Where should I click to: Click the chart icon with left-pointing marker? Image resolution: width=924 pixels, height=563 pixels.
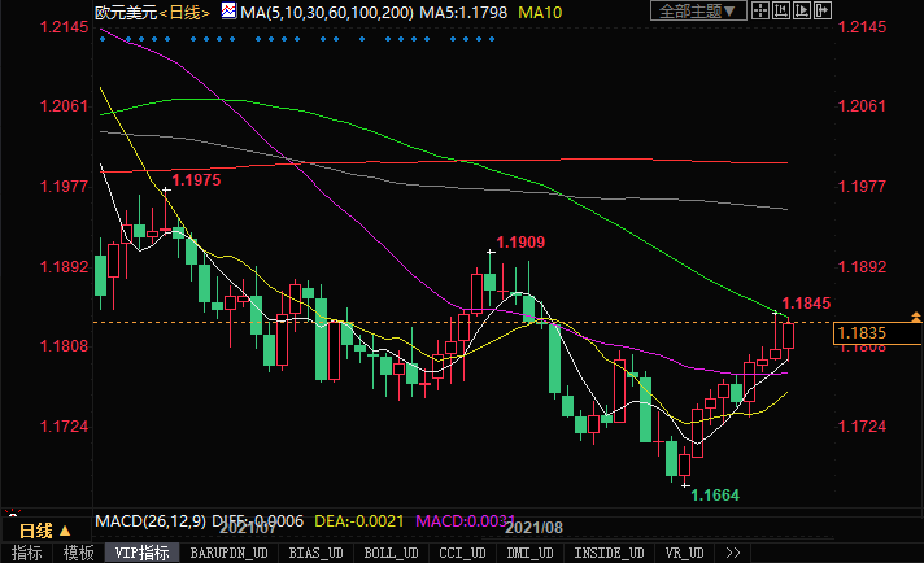click(x=783, y=10)
